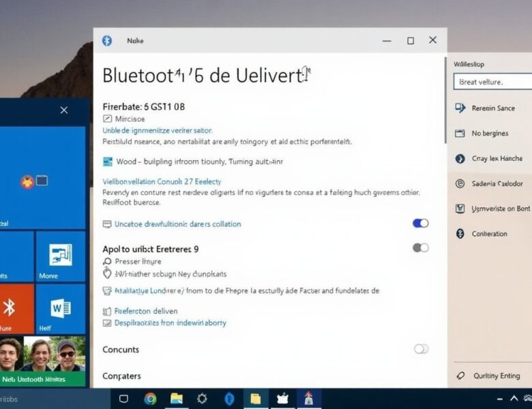Image resolution: width=532 pixels, height=409 pixels.
Task: Click the icon before 'Atalilatlye Lundrer'
Action: click(x=107, y=291)
